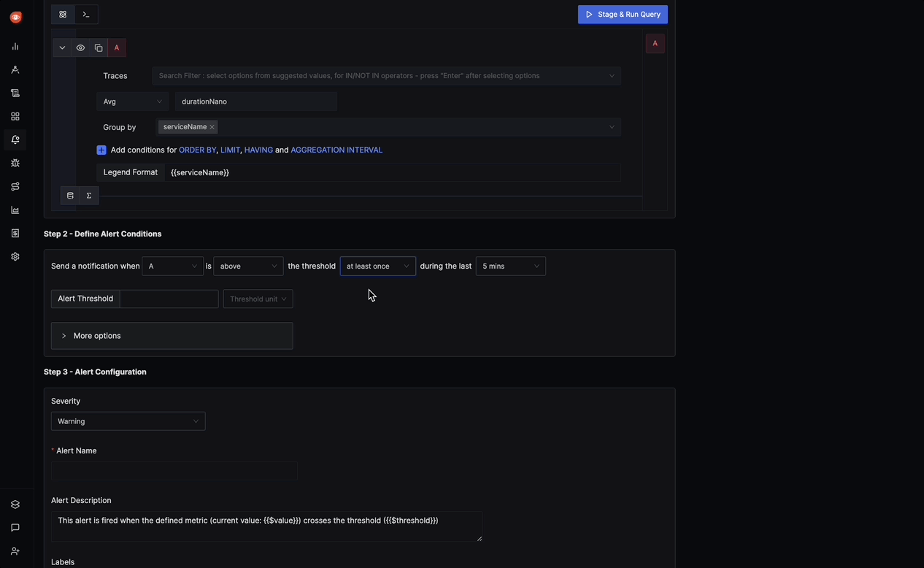The width and height of the screenshot is (924, 568).
Task: Clone query A using the copy icon
Action: 98,47
